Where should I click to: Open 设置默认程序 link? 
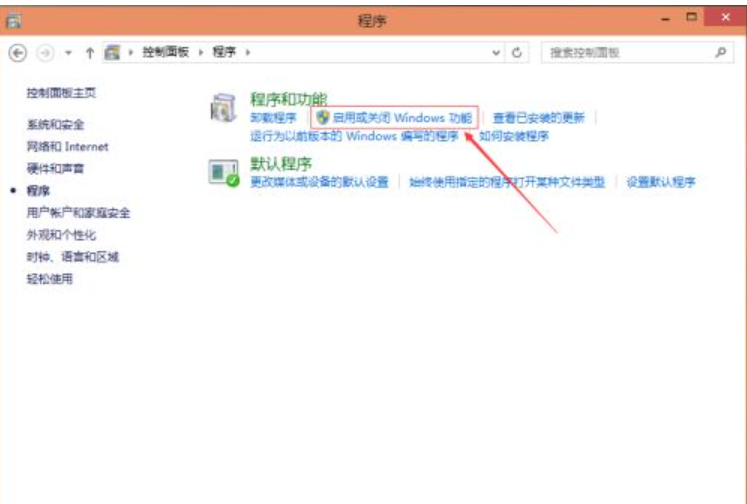[x=660, y=182]
